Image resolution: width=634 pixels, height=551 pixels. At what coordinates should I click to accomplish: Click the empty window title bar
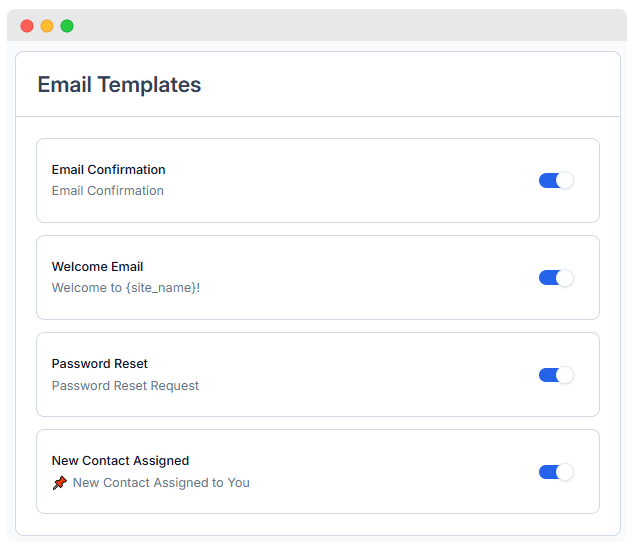[x=340, y=26]
